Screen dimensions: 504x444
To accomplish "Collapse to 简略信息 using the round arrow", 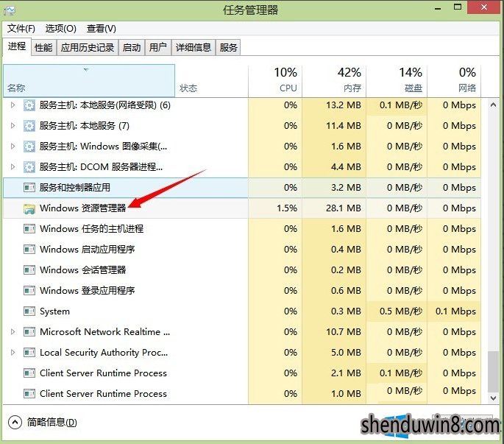I will click(15, 422).
